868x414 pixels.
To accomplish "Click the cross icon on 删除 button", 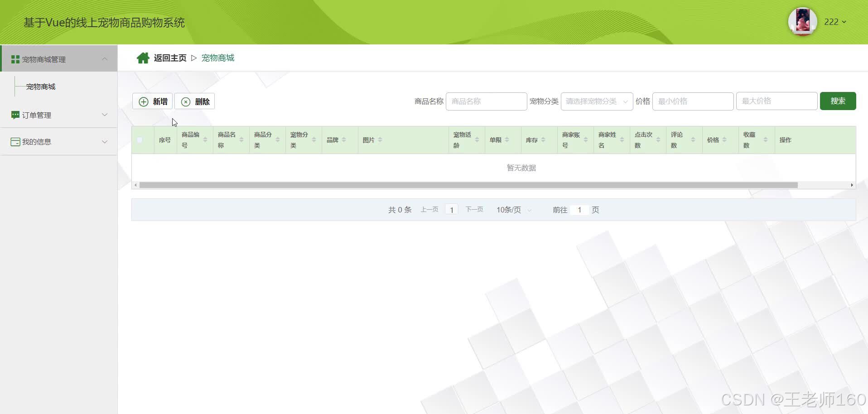I will 186,101.
